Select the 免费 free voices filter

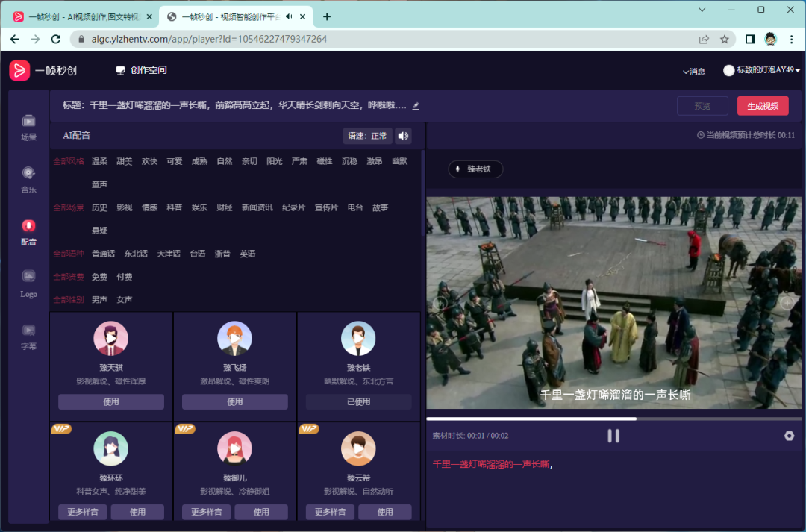pos(99,277)
